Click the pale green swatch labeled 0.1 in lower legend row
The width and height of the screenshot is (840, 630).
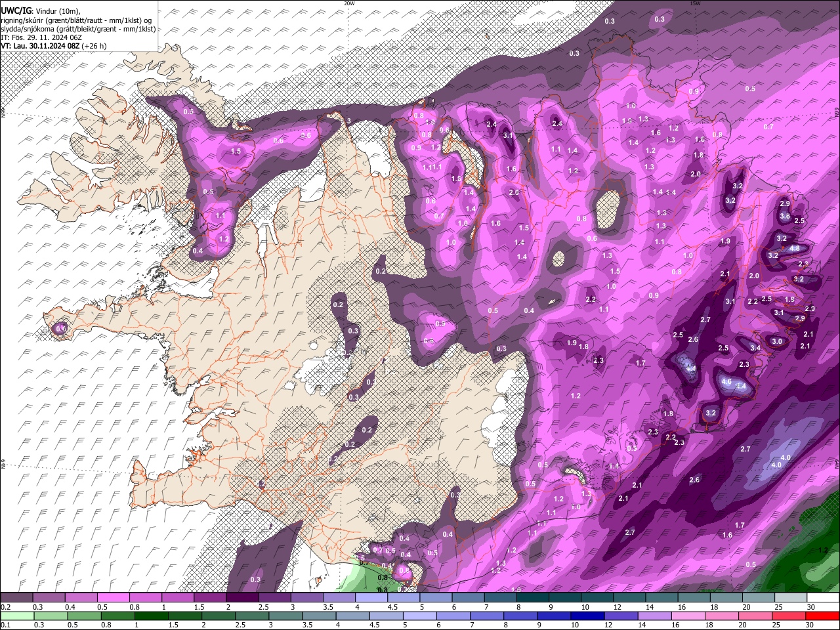[17, 616]
